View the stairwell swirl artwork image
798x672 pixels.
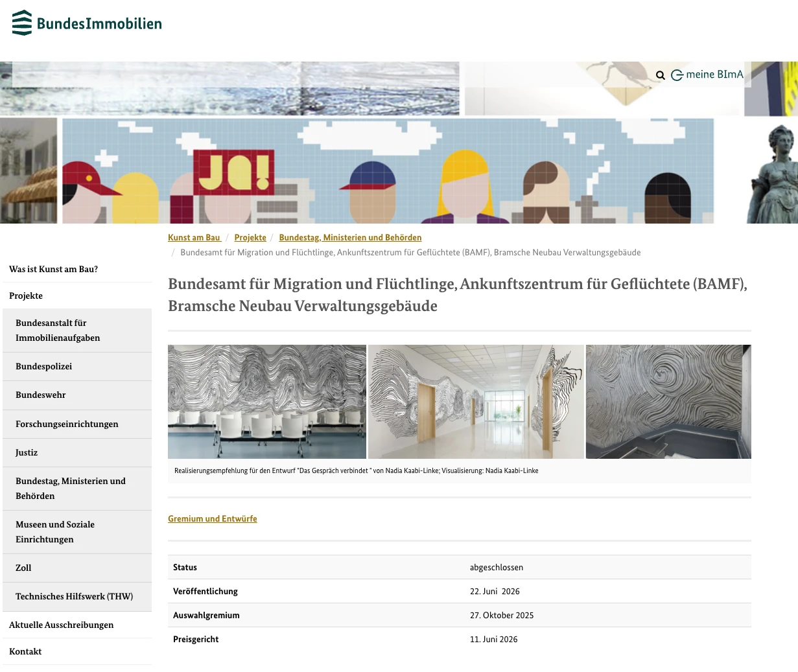pyautogui.click(x=668, y=402)
